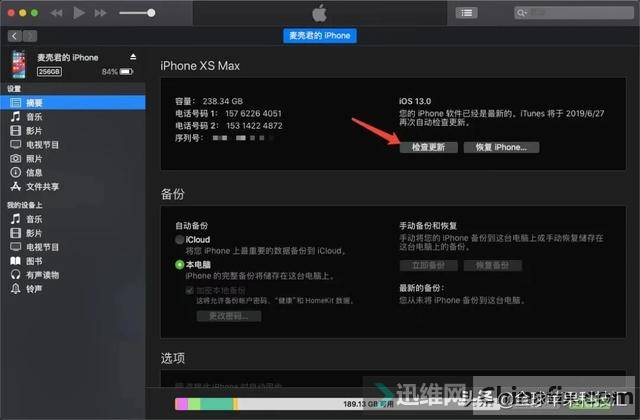Click the rewind playback button

click(56, 13)
